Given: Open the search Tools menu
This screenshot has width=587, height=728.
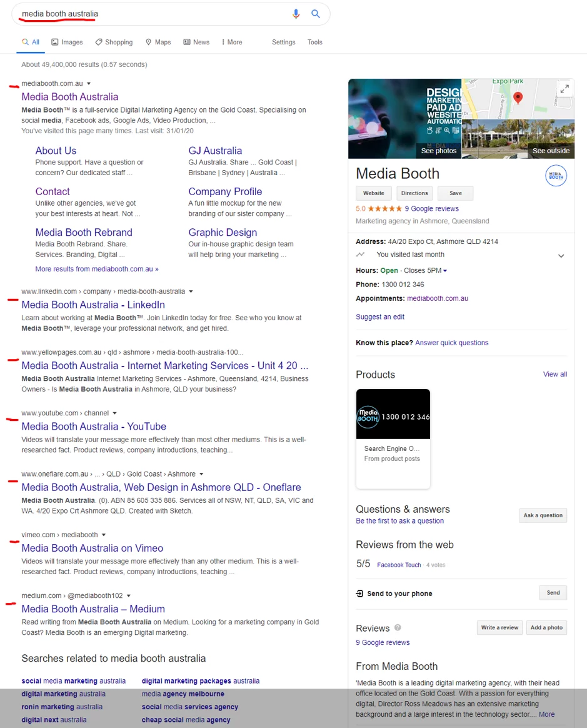Looking at the screenshot, I should click(314, 43).
